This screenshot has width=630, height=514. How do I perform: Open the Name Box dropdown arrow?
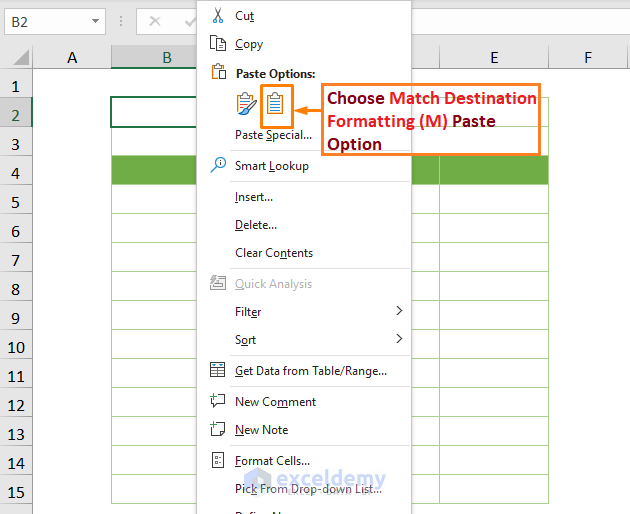(95, 21)
